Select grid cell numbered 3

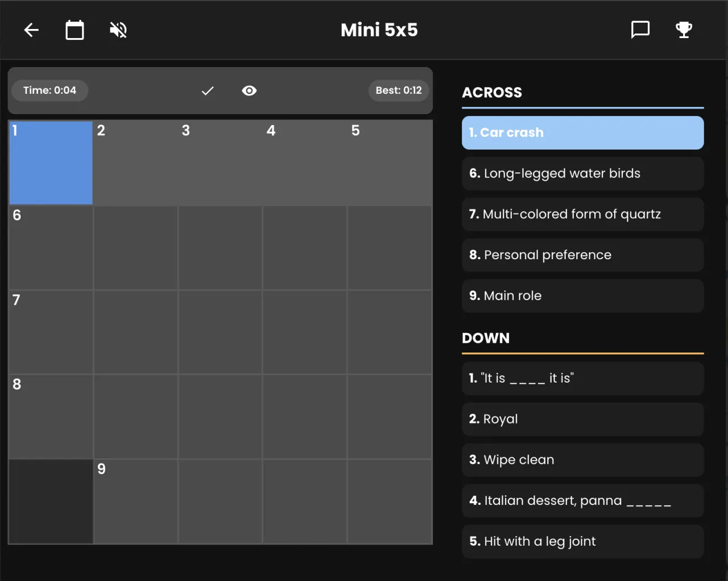pos(221,163)
